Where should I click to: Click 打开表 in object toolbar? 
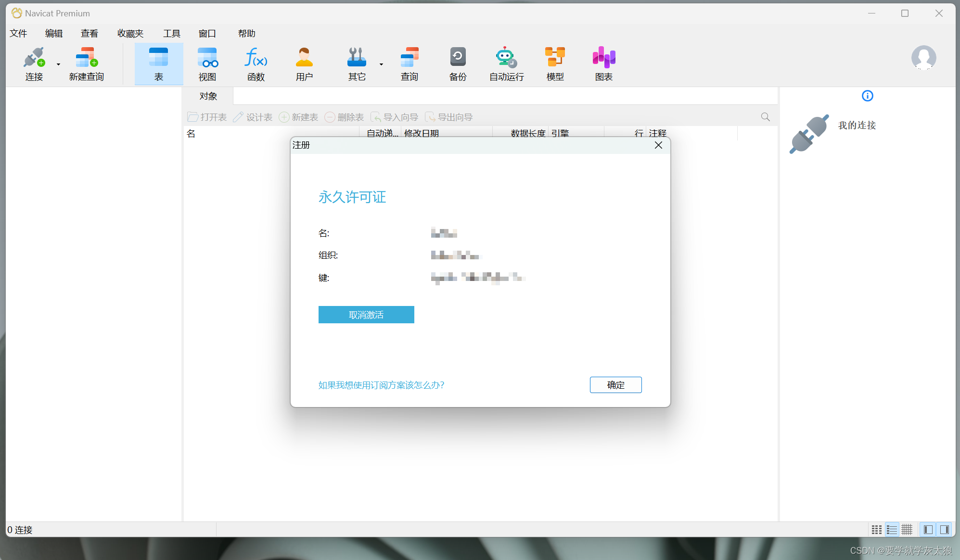point(207,117)
